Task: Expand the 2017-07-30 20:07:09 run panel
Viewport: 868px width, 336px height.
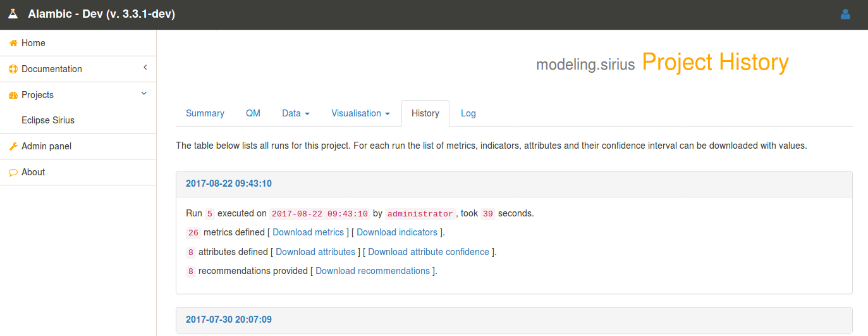Action: 229,320
